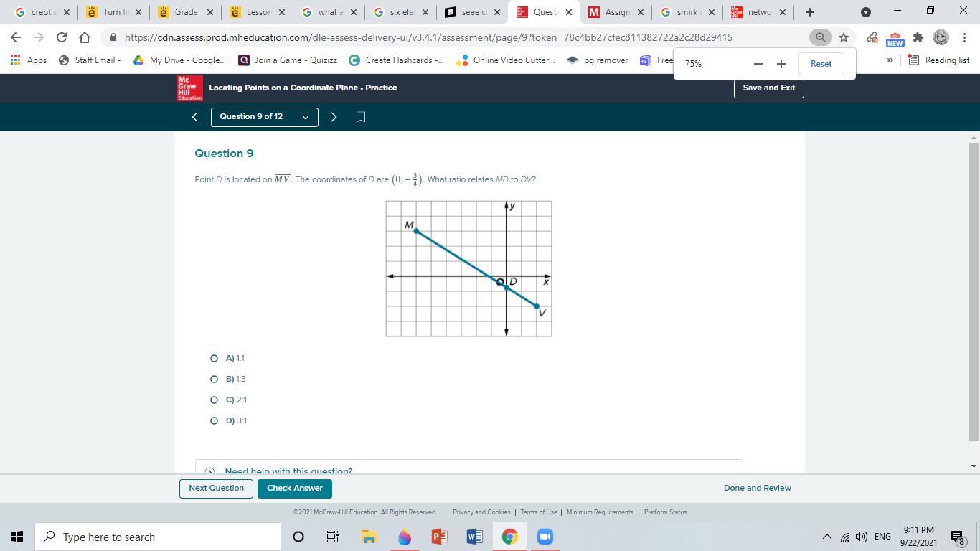Switch to the 'Assign' tab
980x551 pixels.
(614, 12)
